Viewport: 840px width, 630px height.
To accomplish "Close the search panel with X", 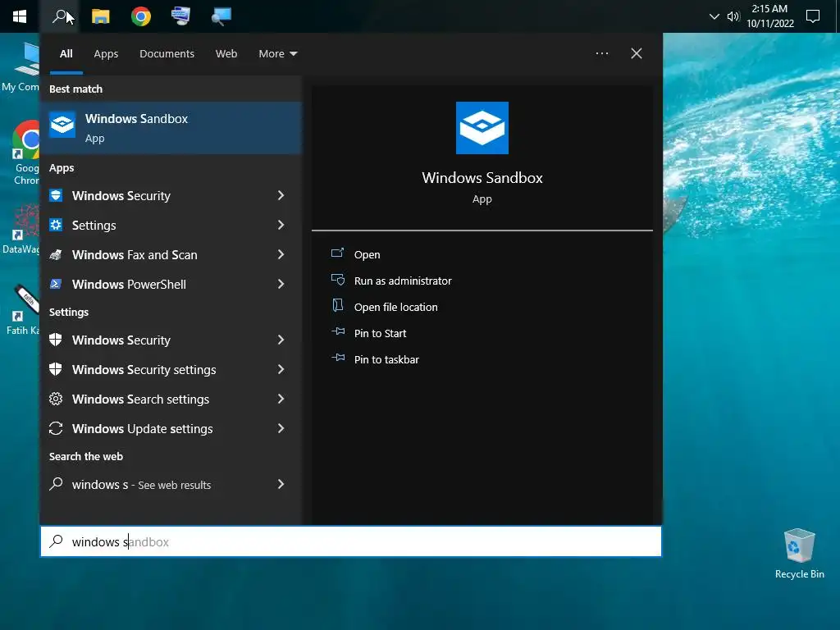I will 636,53.
